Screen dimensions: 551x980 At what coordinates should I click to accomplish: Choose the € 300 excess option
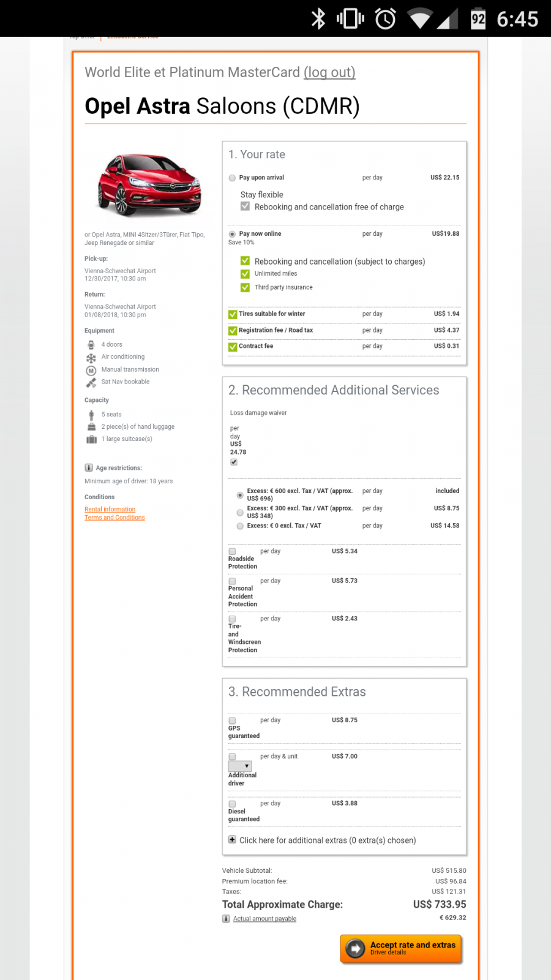(240, 513)
